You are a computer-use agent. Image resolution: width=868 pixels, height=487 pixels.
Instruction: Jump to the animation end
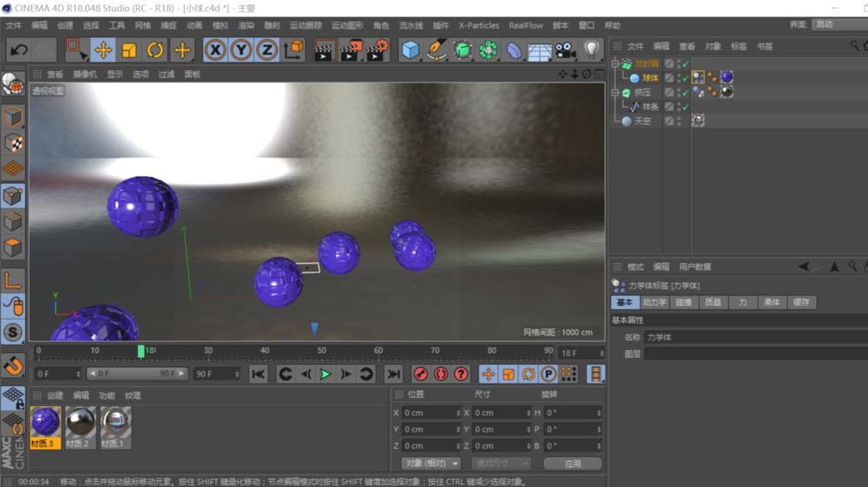[393, 374]
